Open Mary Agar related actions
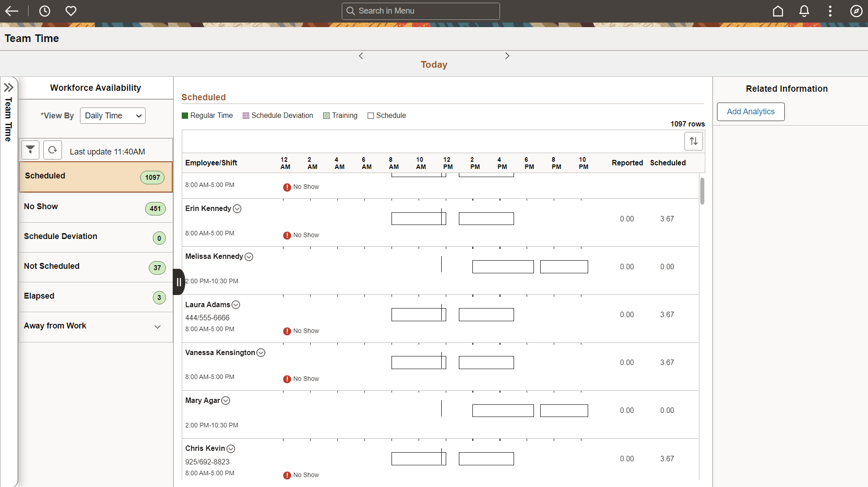The width and height of the screenshot is (868, 487). [226, 401]
